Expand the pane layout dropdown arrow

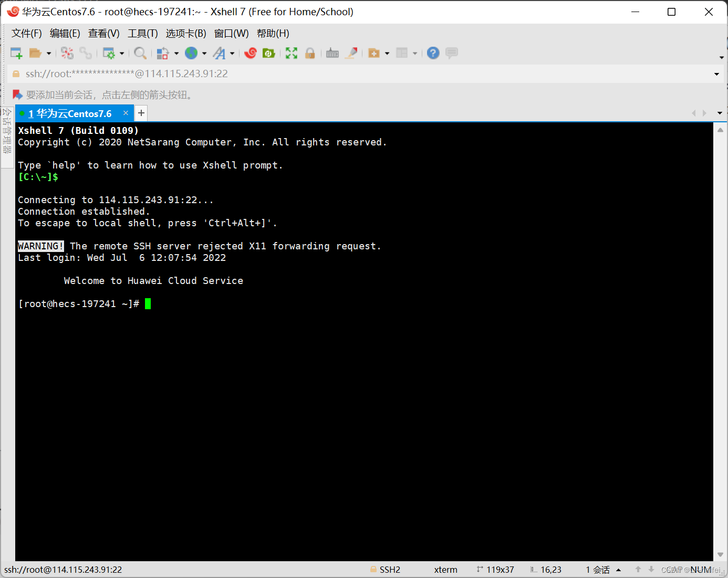[x=415, y=54]
